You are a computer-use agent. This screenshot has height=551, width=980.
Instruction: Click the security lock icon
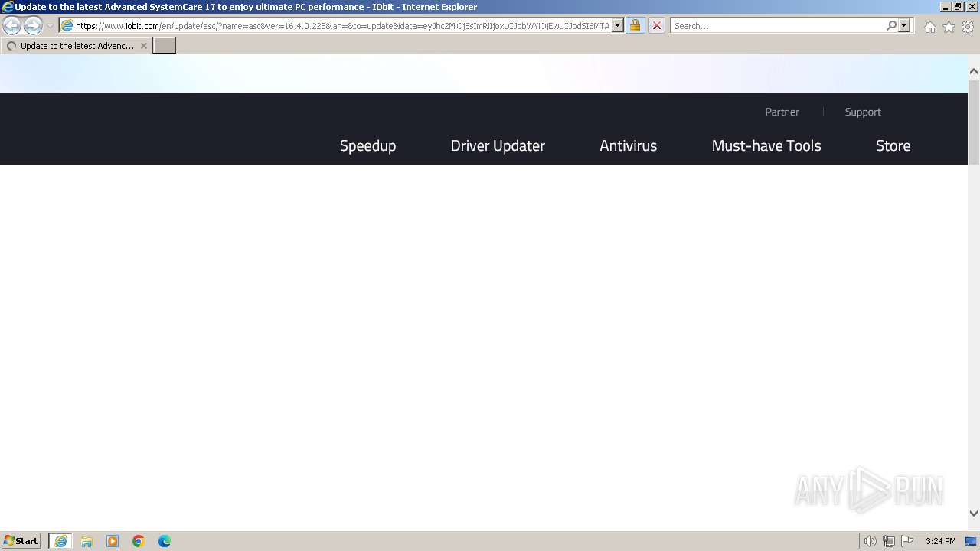pyautogui.click(x=635, y=25)
